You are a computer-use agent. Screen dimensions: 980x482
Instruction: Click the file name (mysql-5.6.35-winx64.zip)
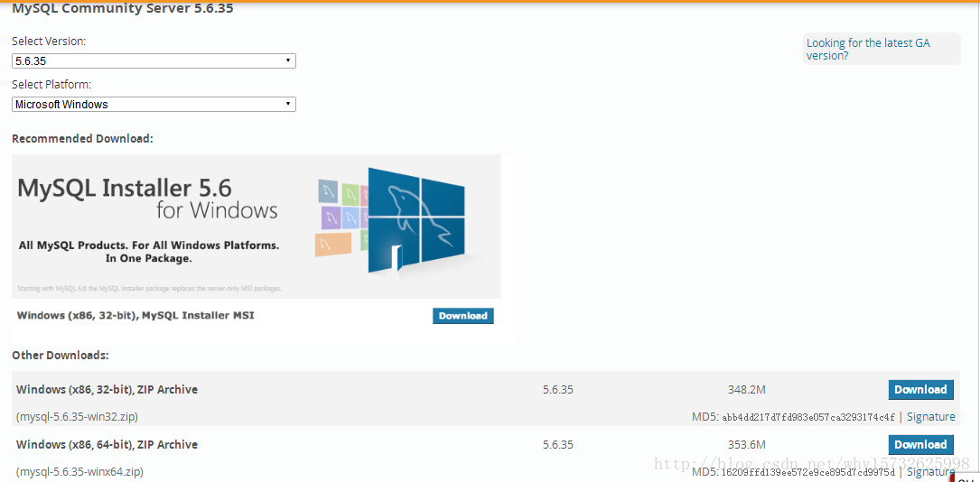(79, 471)
